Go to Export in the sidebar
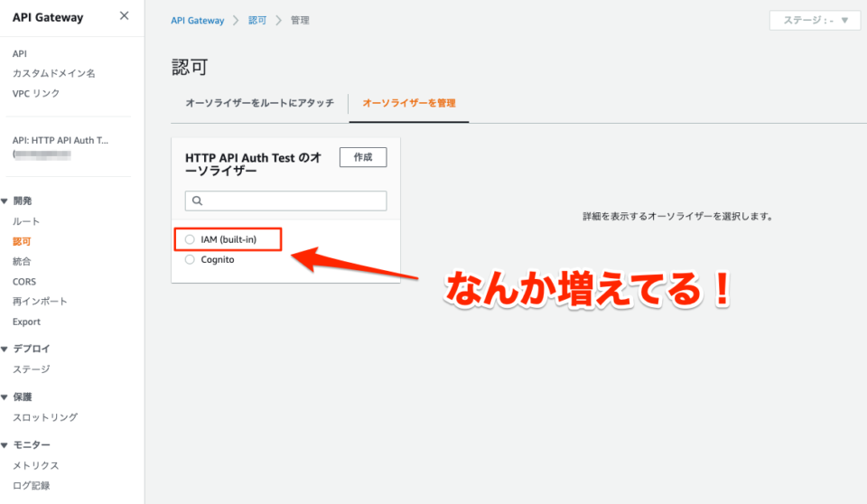Screen dimensions: 867x504 point(26,322)
